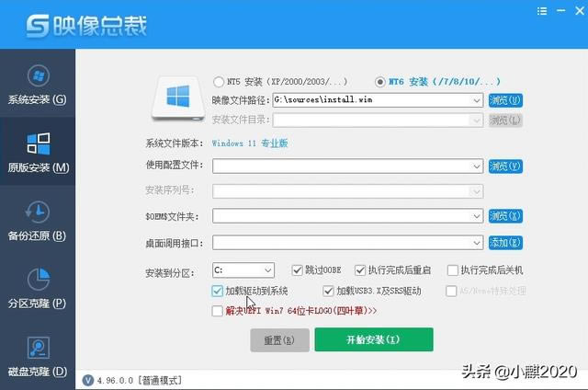Click the version V badge icon

pyautogui.click(x=88, y=380)
